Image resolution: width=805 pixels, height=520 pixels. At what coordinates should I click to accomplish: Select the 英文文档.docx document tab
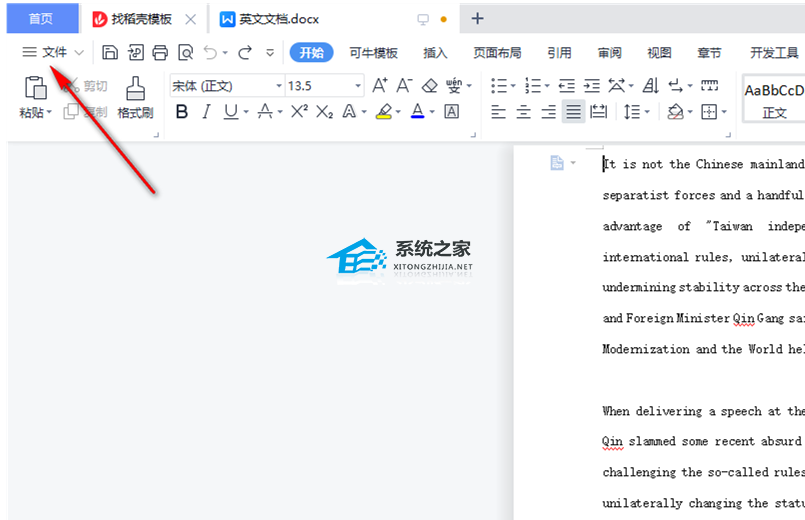(270, 20)
